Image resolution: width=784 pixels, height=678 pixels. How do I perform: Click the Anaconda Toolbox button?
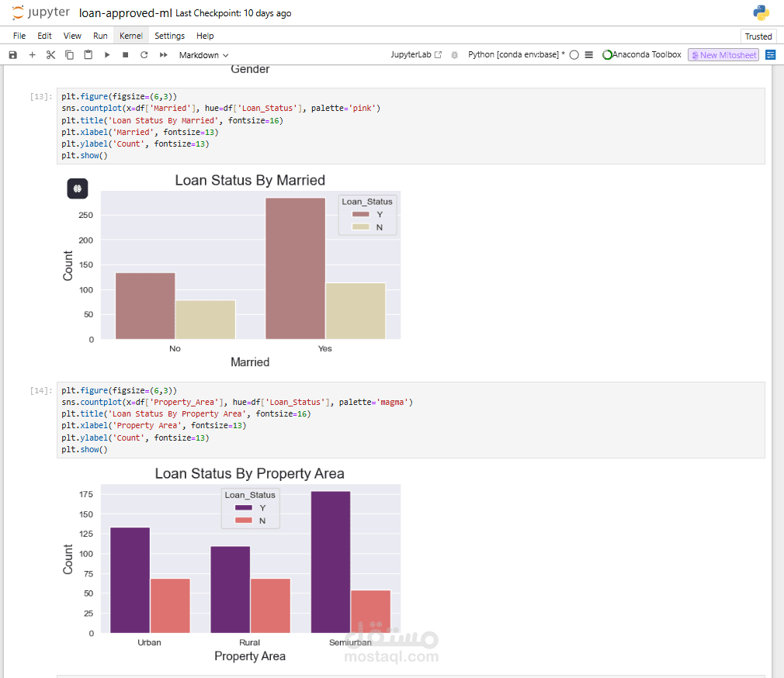coord(642,55)
